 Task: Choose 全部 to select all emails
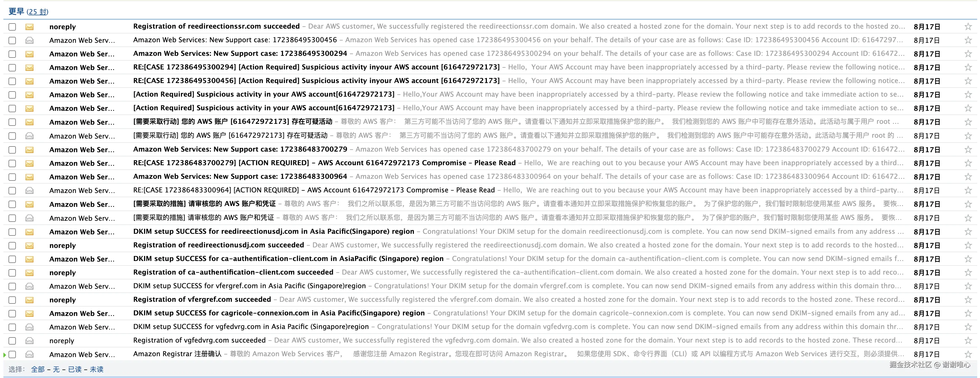tap(38, 369)
